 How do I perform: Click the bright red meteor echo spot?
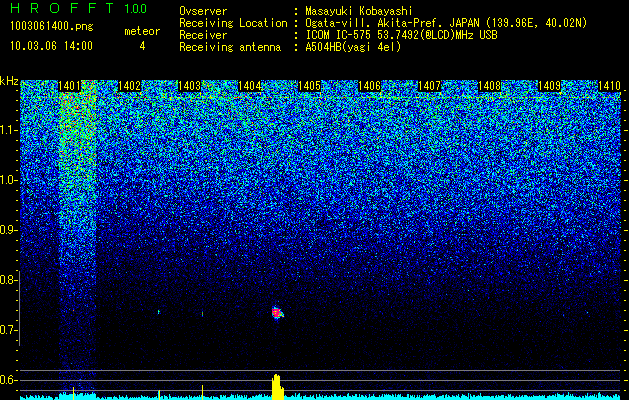coord(277,313)
